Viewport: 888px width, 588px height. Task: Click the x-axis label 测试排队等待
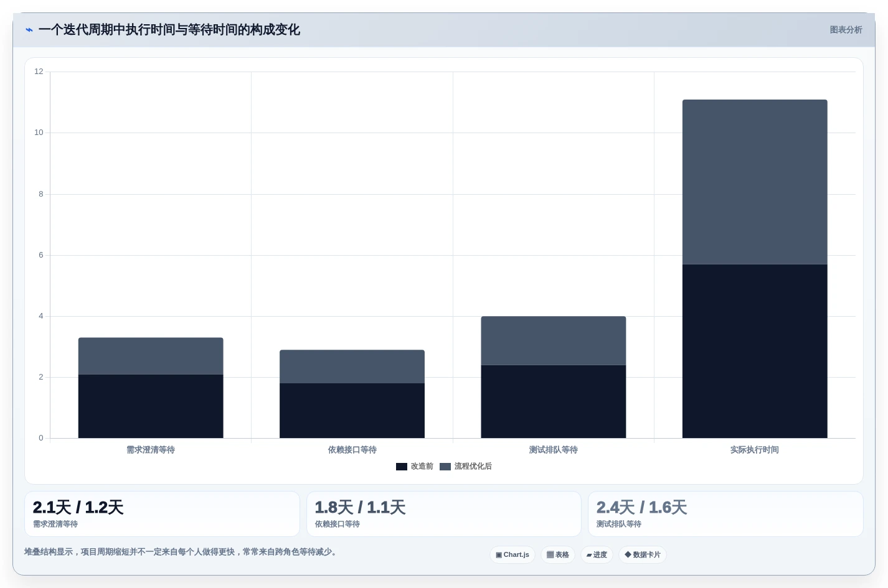coord(554,450)
